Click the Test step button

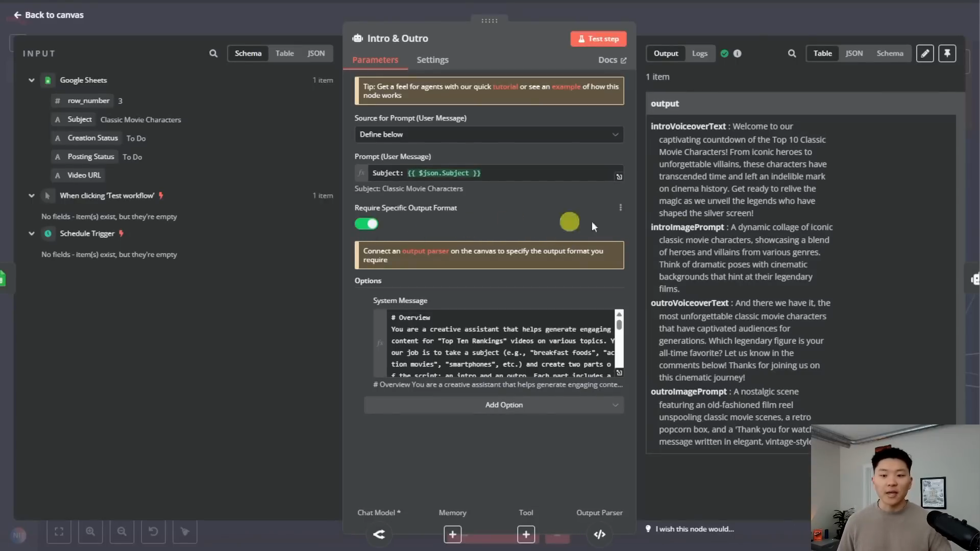click(x=598, y=39)
